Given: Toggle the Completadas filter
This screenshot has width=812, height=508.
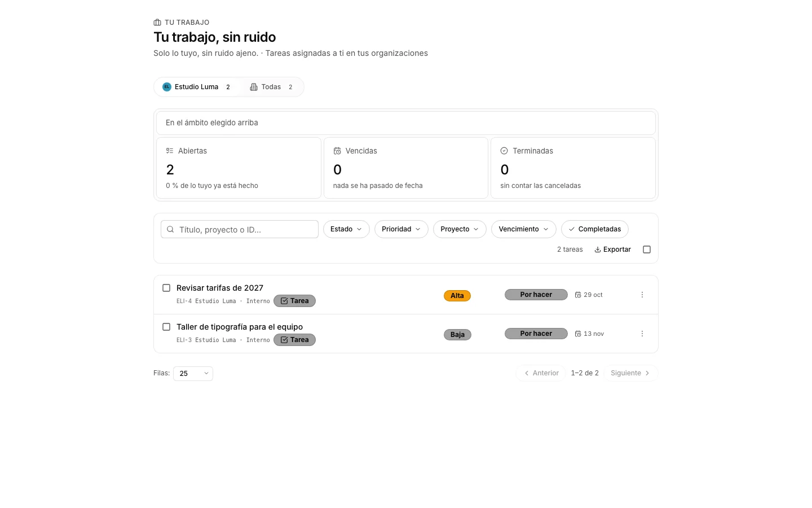Looking at the screenshot, I should coord(595,229).
